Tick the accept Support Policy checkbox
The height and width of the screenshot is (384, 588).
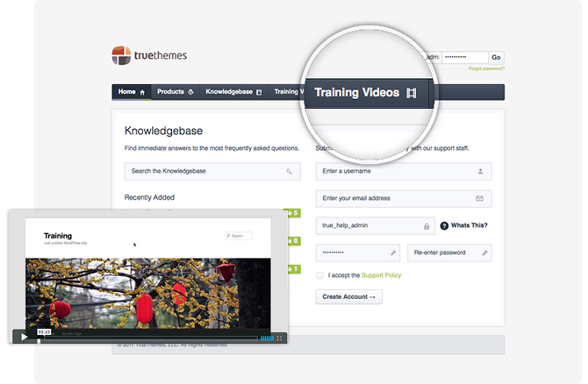point(319,275)
